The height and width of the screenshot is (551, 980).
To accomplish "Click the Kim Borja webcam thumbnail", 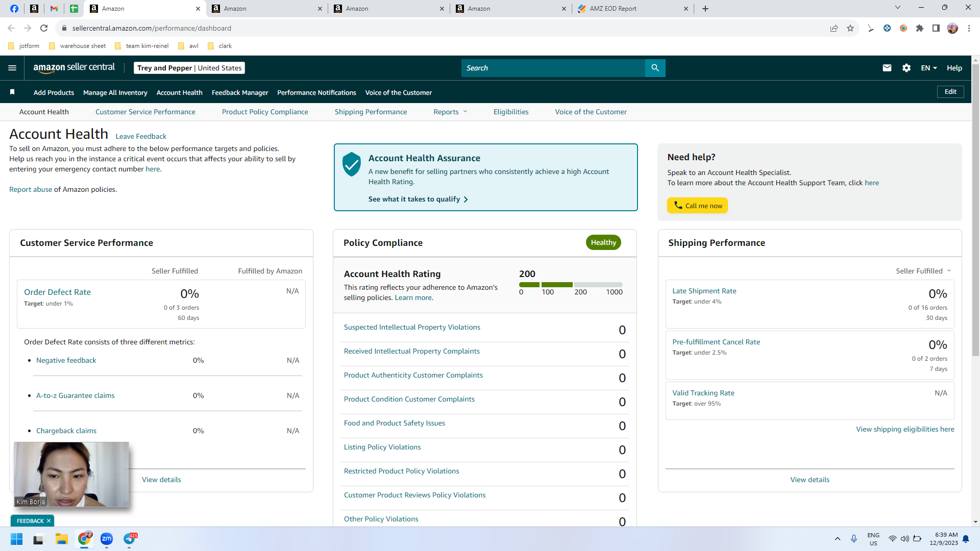I will point(71,474).
